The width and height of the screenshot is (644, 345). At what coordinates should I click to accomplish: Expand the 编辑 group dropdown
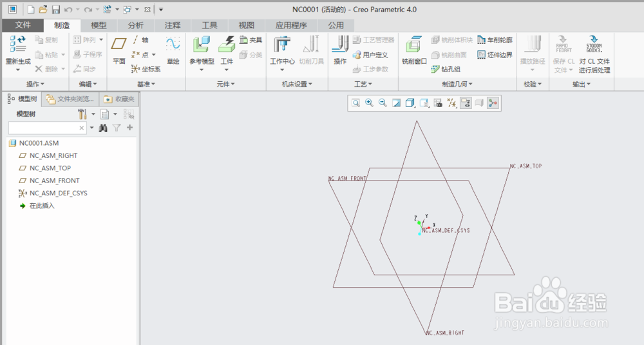[88, 84]
